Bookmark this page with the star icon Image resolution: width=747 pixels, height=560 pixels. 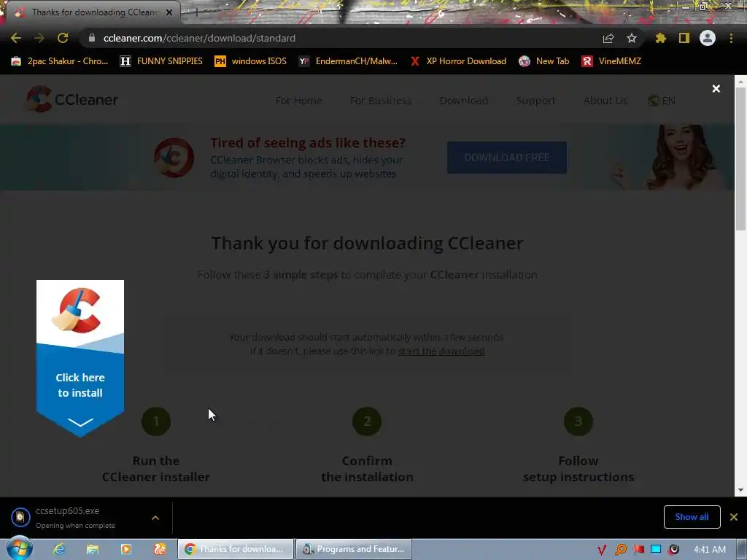point(631,38)
